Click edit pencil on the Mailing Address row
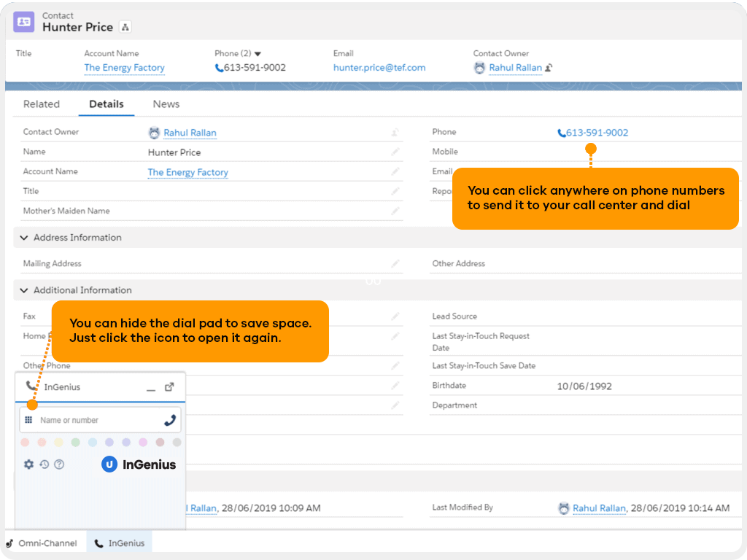 395,263
